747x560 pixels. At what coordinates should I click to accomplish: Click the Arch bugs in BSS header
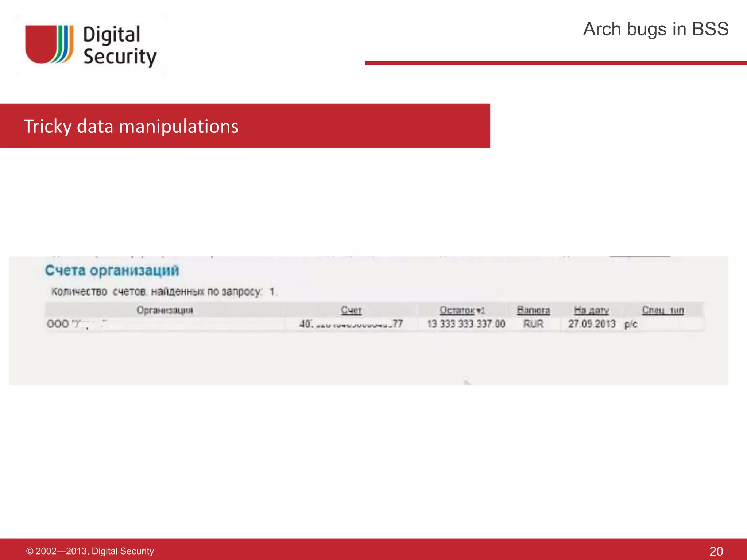(655, 29)
